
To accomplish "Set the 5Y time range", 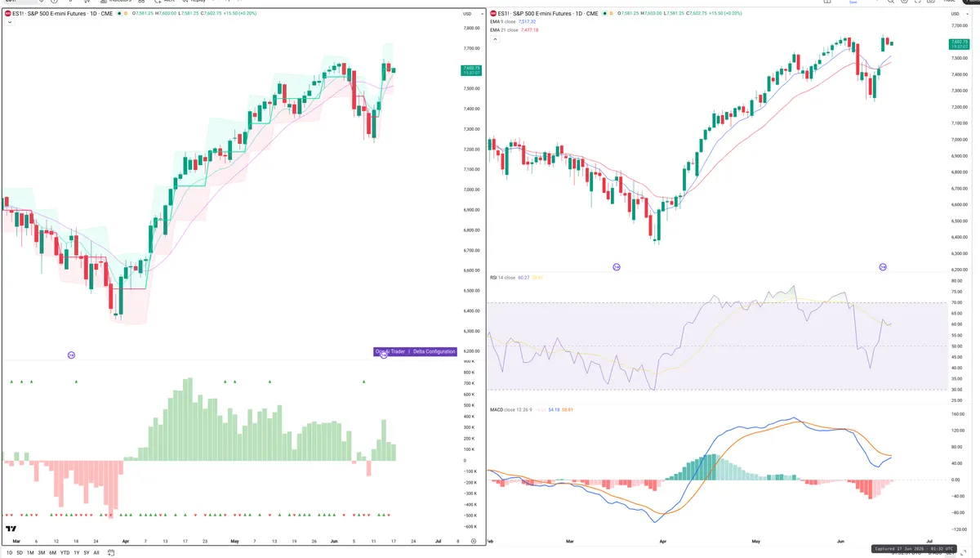I will (x=87, y=552).
